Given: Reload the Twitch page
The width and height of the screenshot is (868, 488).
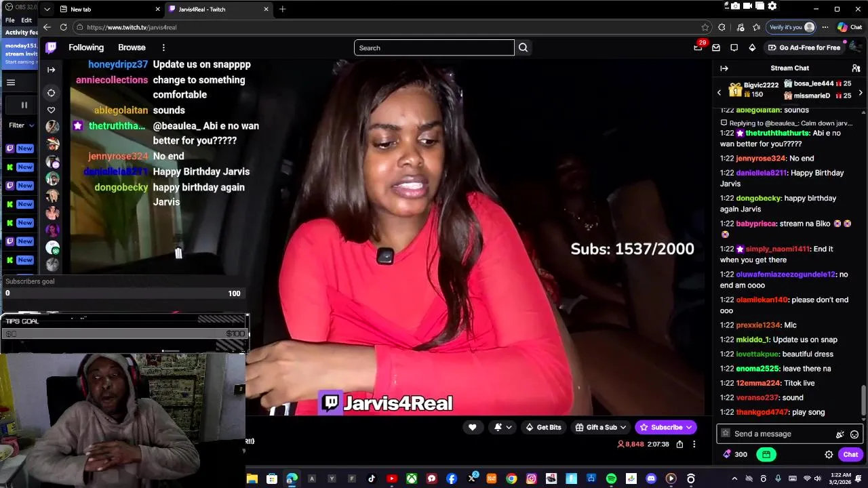Looking at the screenshot, I should pos(64,27).
